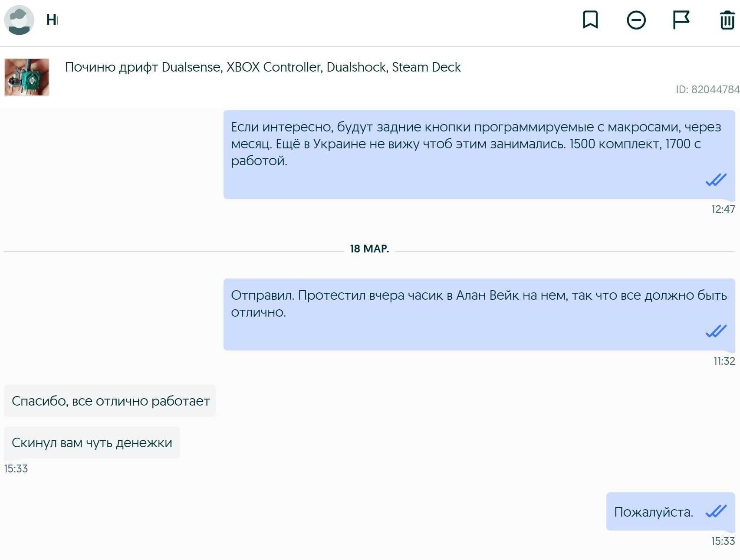
Task: Open the joystick ad thumbnail image
Action: (x=26, y=77)
